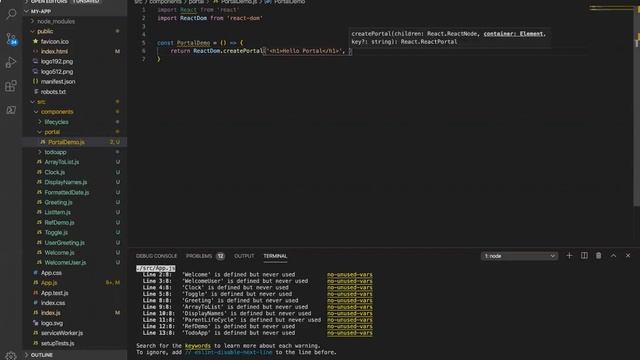640x360 pixels.
Task: Collapse the components folder
Action: [57, 112]
